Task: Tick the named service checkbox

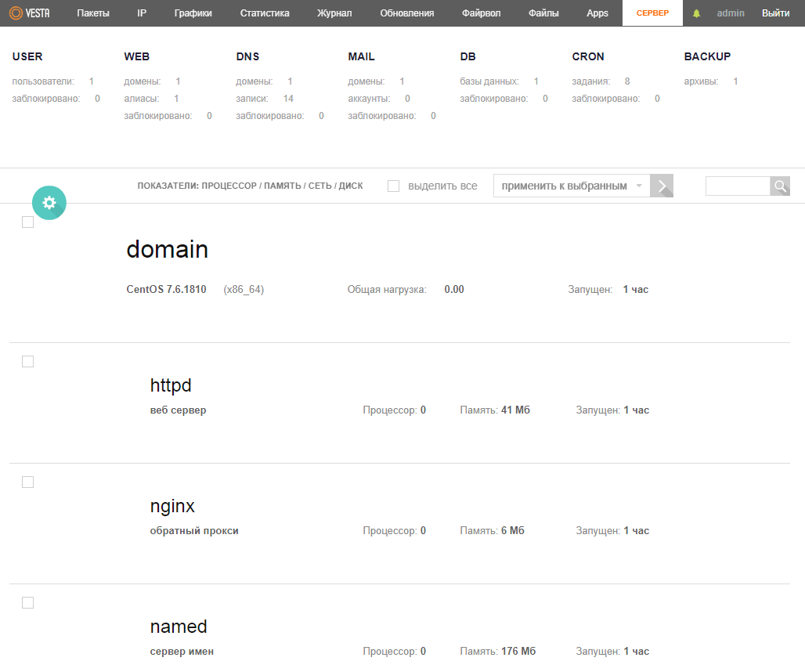Action: point(27,603)
